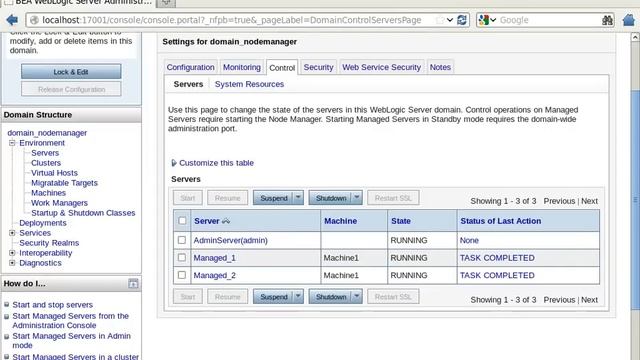Open Security Realms tree item
This screenshot has width=640, height=360.
click(x=49, y=243)
